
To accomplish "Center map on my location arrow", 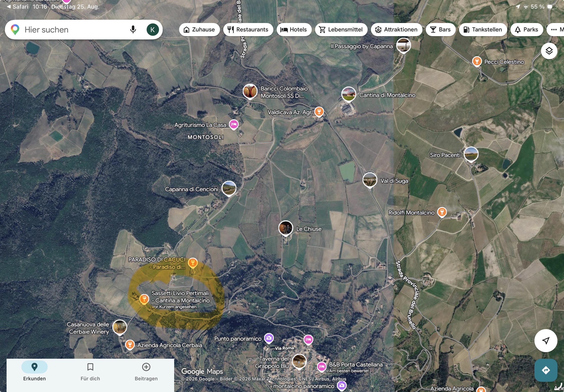I will click(546, 340).
